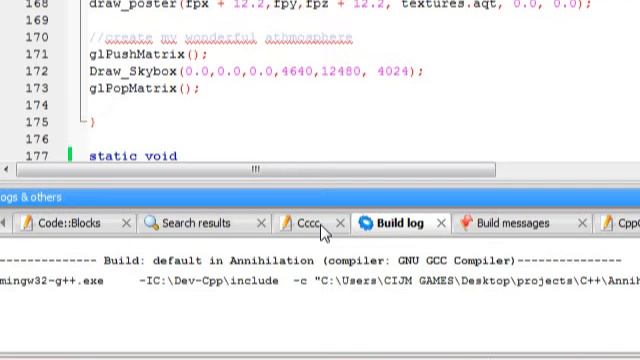640x360 pixels.
Task: Click line number 177 in the gutter
Action: tap(37, 156)
